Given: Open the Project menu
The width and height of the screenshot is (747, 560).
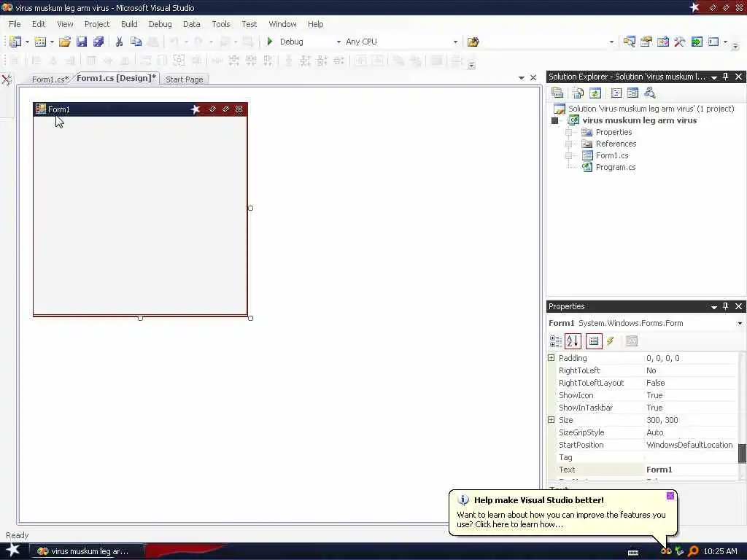Looking at the screenshot, I should tap(97, 24).
